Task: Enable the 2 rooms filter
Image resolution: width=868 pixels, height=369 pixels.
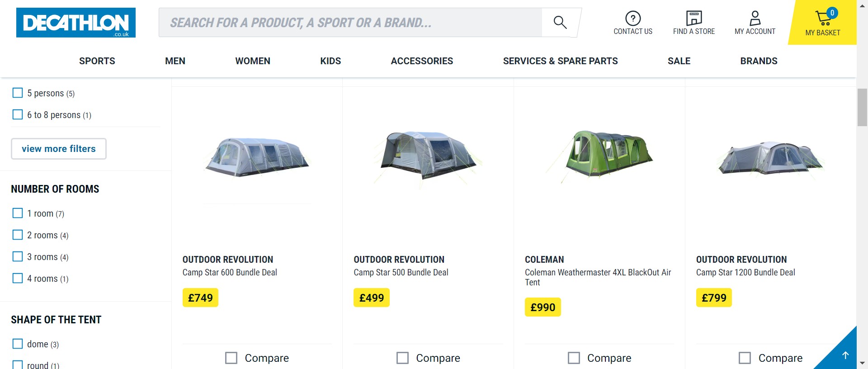Action: click(x=18, y=235)
